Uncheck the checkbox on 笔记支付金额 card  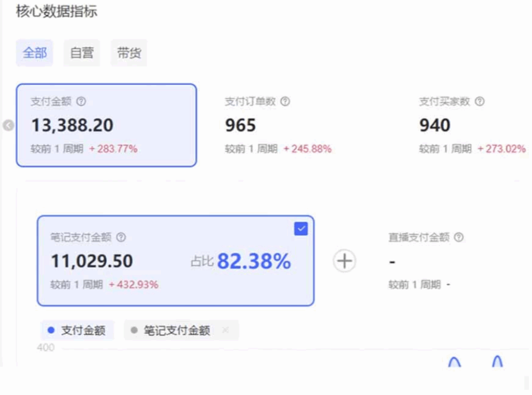pyautogui.click(x=300, y=228)
